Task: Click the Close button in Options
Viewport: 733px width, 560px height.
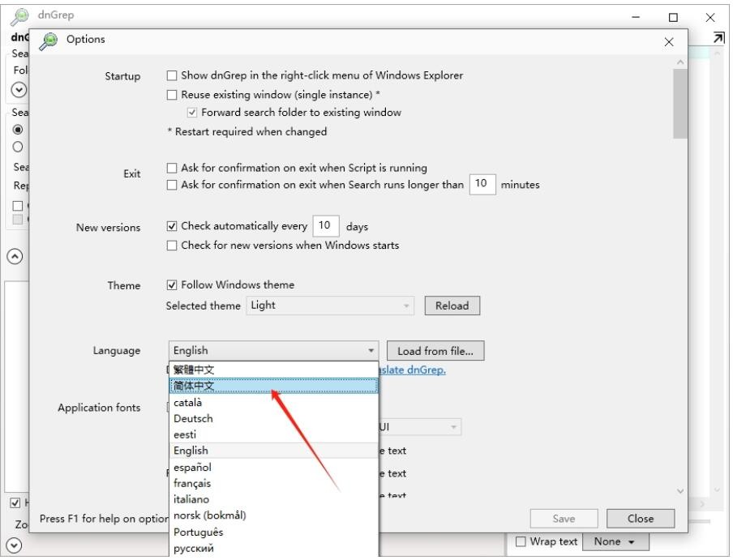Action: [x=641, y=519]
